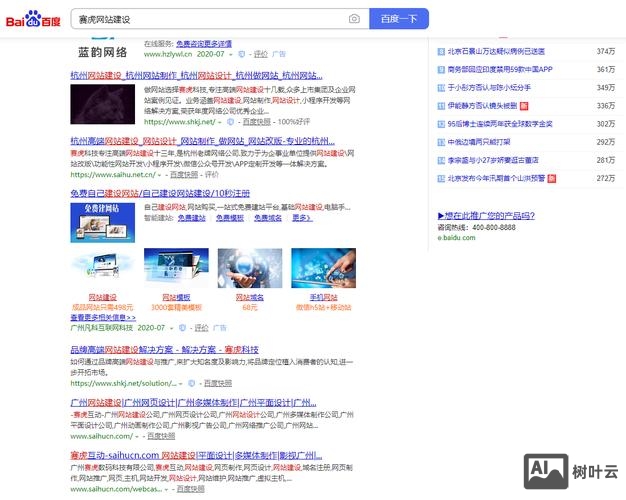The image size is (626, 500).
Task: Click shield icon next to www.hzlywl.cn
Action: pos(242,54)
